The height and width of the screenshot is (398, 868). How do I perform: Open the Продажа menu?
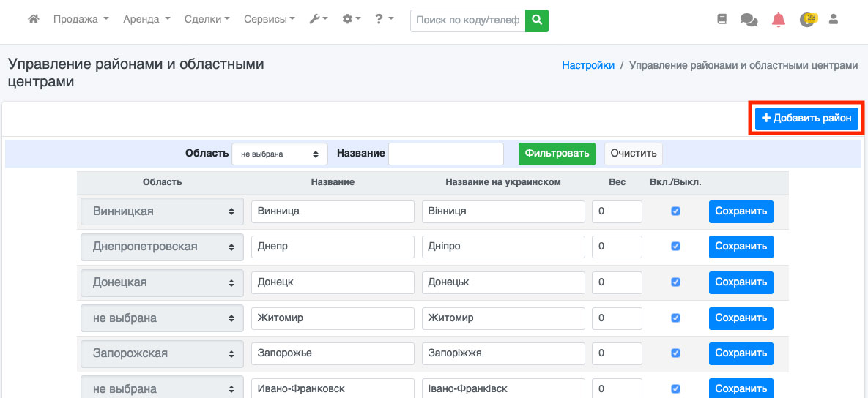tap(81, 20)
